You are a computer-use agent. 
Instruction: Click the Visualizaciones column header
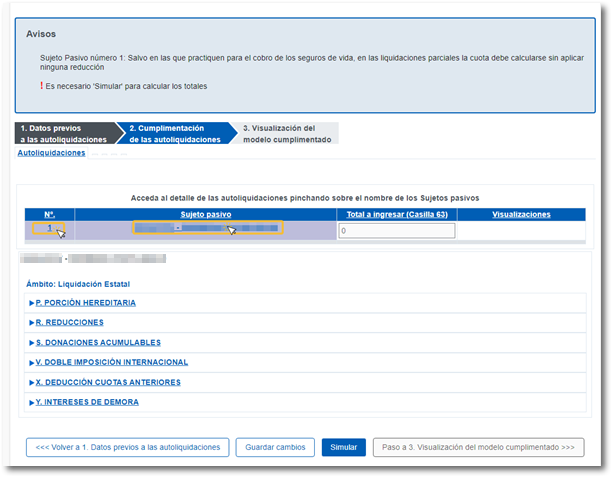click(521, 214)
